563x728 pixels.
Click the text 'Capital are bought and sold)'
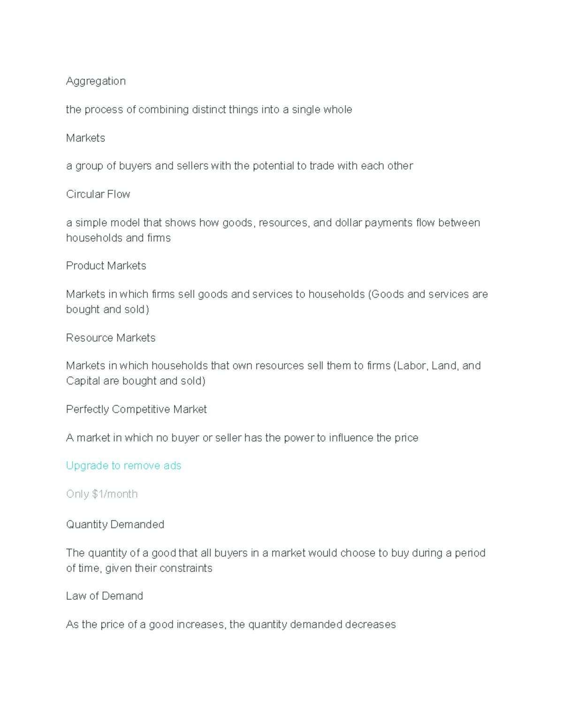pos(136,381)
